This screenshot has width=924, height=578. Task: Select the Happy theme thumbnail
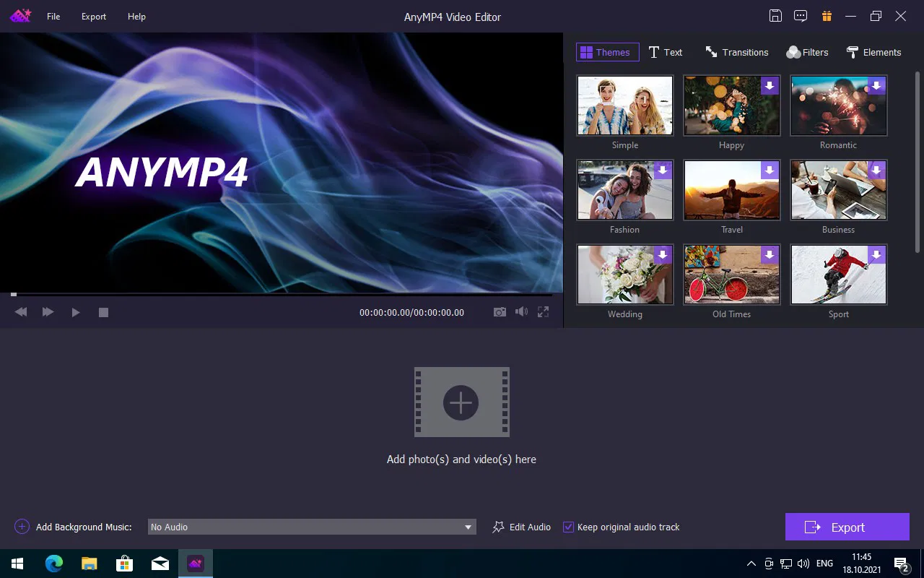(x=731, y=105)
